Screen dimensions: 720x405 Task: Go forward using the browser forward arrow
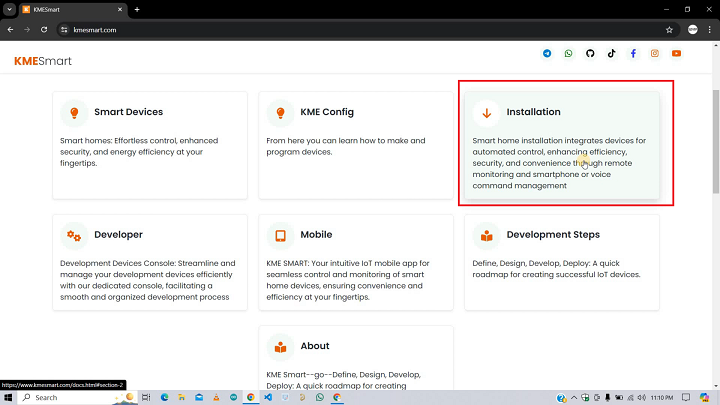click(27, 30)
